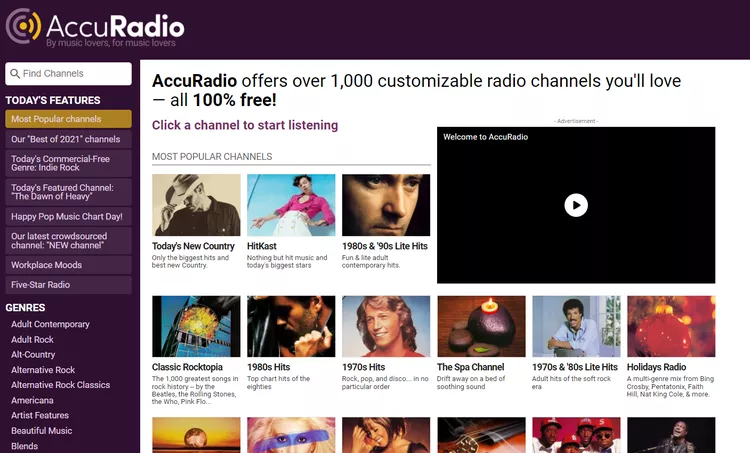The height and width of the screenshot is (453, 750).
Task: Open Today's Featured Channel The Dawn of Heavy
Action: (x=68, y=192)
